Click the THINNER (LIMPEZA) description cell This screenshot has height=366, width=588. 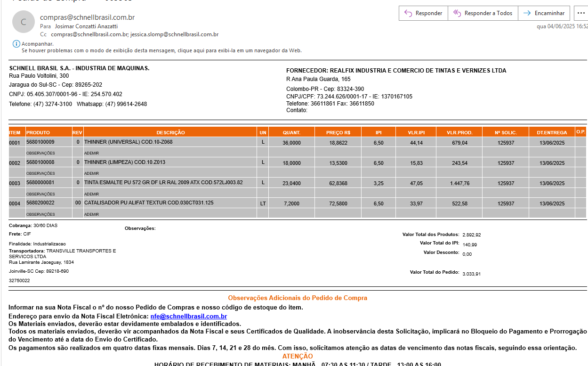point(124,162)
